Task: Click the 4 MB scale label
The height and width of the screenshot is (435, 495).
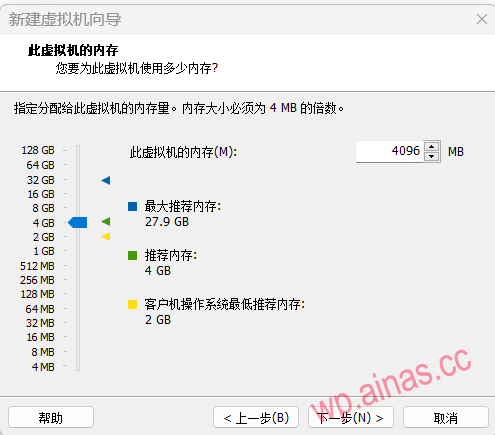Action: tap(43, 367)
